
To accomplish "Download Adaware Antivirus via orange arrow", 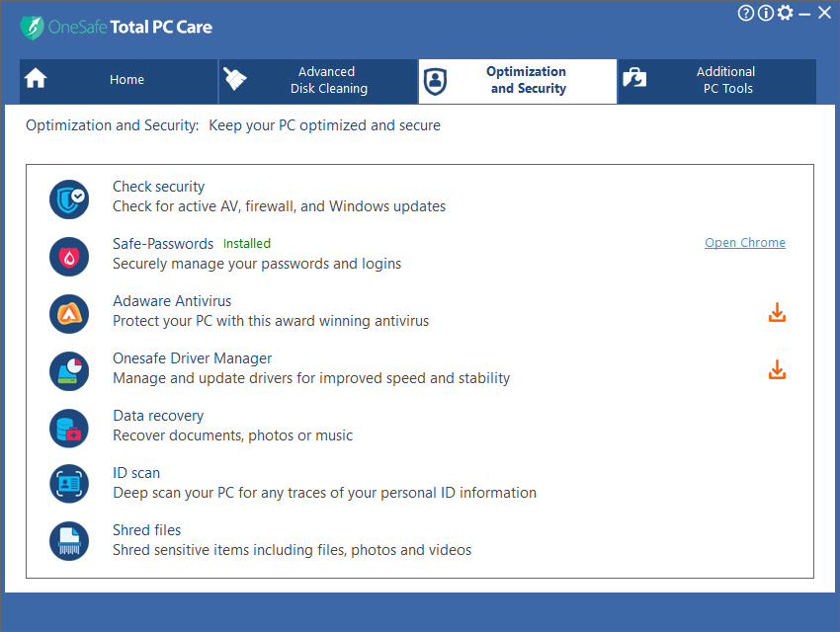I will [x=777, y=312].
